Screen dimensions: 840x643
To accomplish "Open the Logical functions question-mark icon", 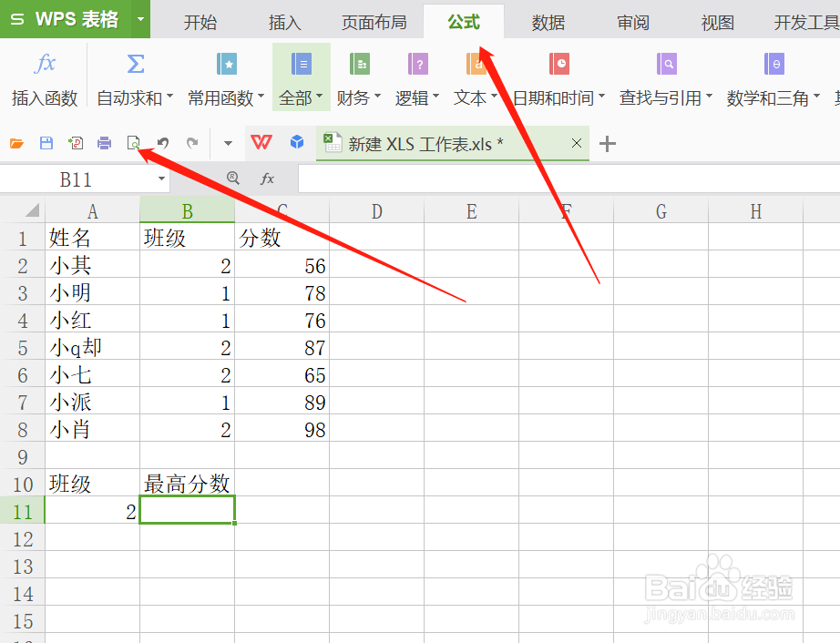I will point(418,65).
